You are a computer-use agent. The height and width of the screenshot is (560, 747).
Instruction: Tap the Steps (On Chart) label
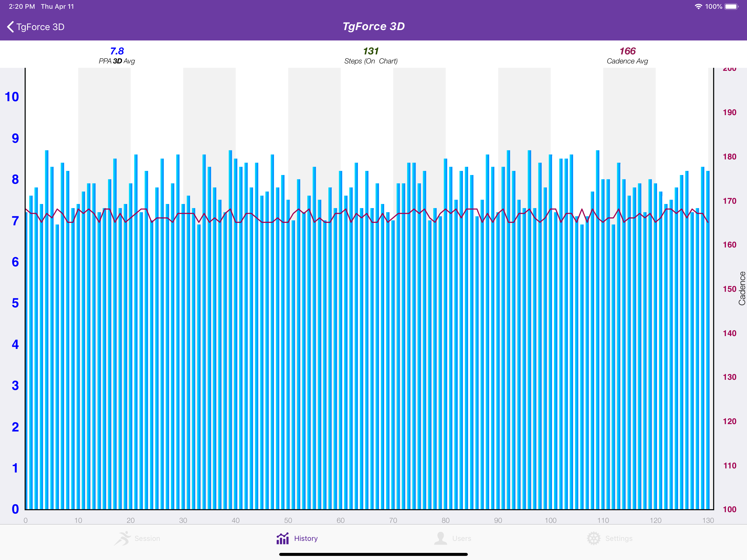click(x=371, y=61)
